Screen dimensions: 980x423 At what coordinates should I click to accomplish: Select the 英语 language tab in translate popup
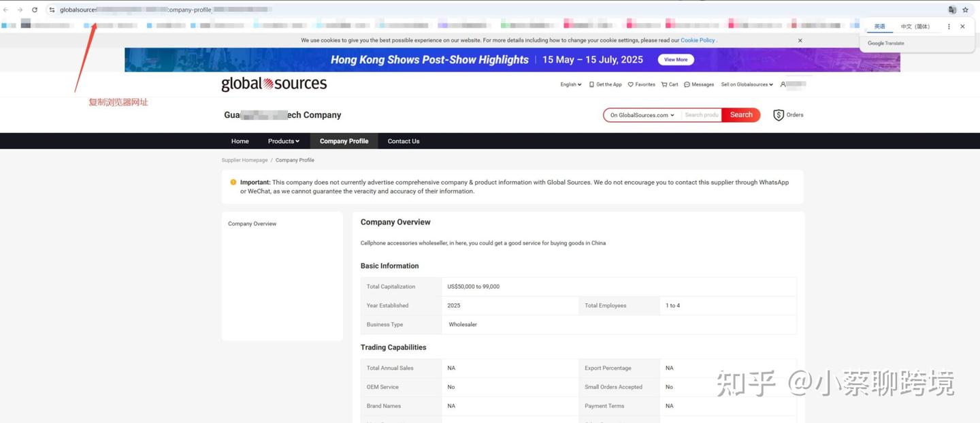click(x=879, y=26)
